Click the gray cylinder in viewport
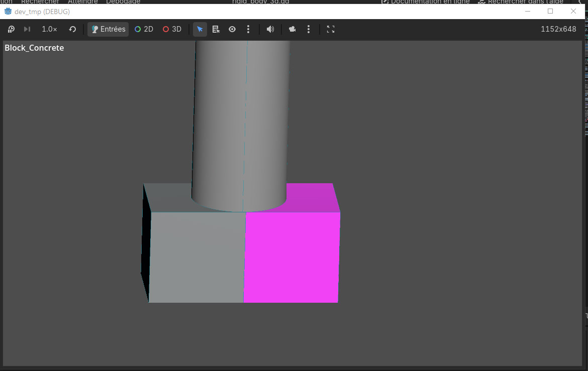 coord(241,126)
